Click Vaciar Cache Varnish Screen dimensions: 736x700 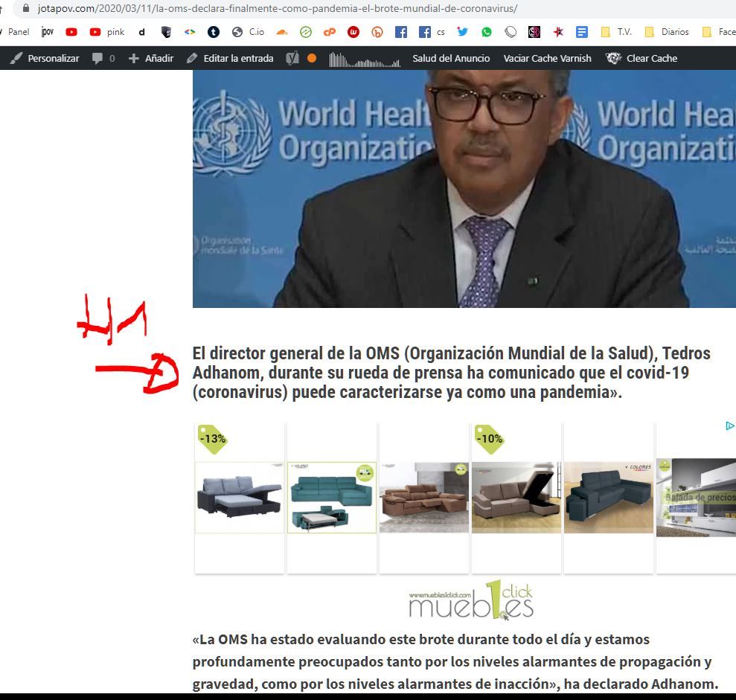point(547,58)
